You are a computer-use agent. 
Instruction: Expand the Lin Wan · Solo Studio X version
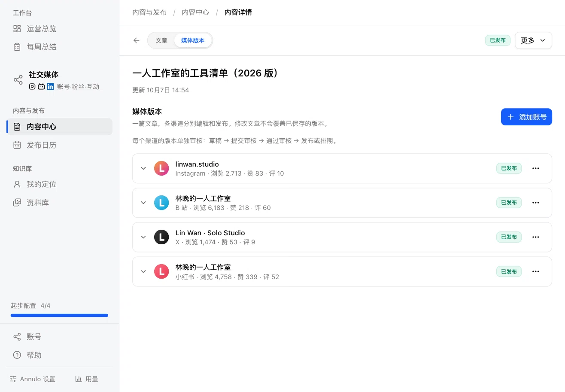[143, 237]
